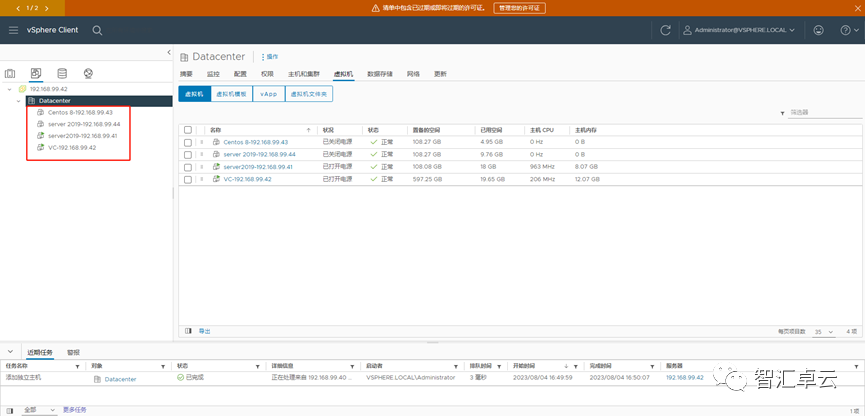Click the 筛选器 filter input field

pos(825,113)
